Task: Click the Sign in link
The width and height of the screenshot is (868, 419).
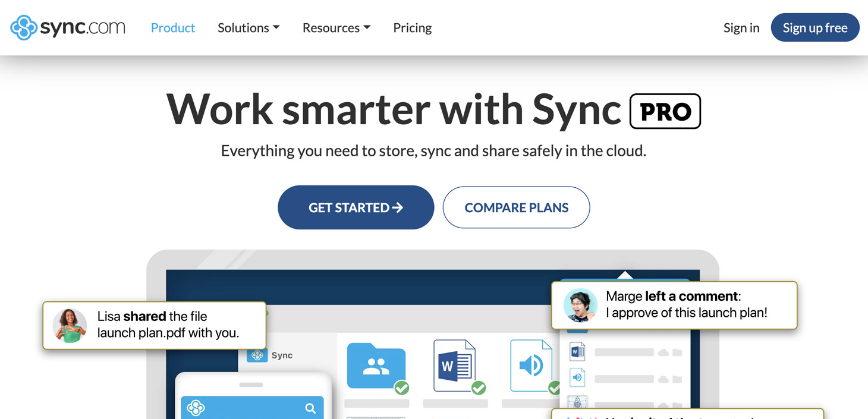Action: click(741, 27)
